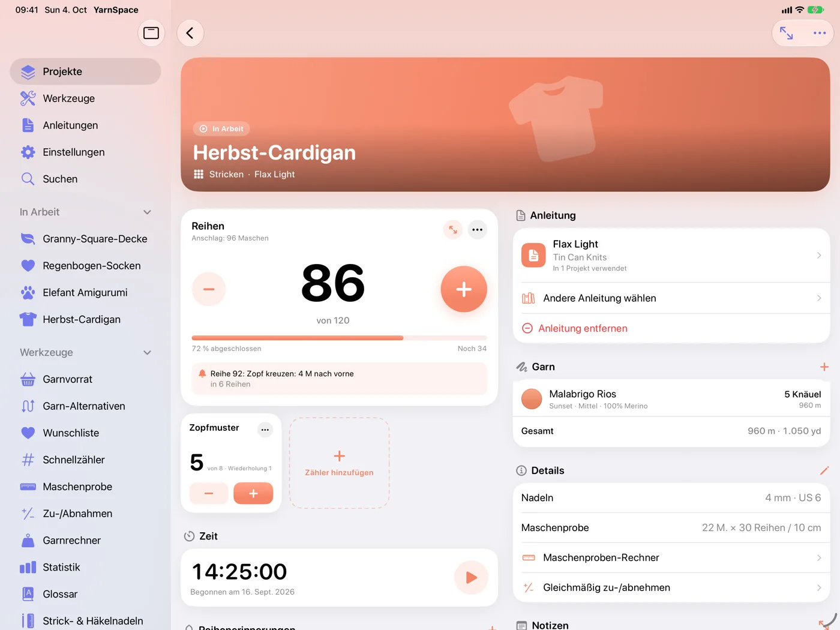840x630 pixels.
Task: Open Werkzeuge in the sidebar
Action: pos(85,98)
